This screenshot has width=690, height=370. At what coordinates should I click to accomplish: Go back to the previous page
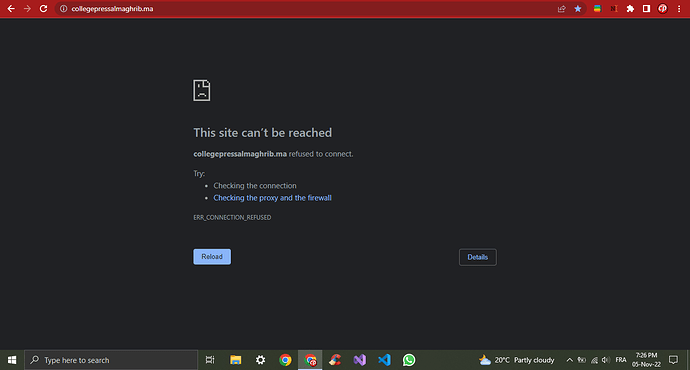[11, 9]
